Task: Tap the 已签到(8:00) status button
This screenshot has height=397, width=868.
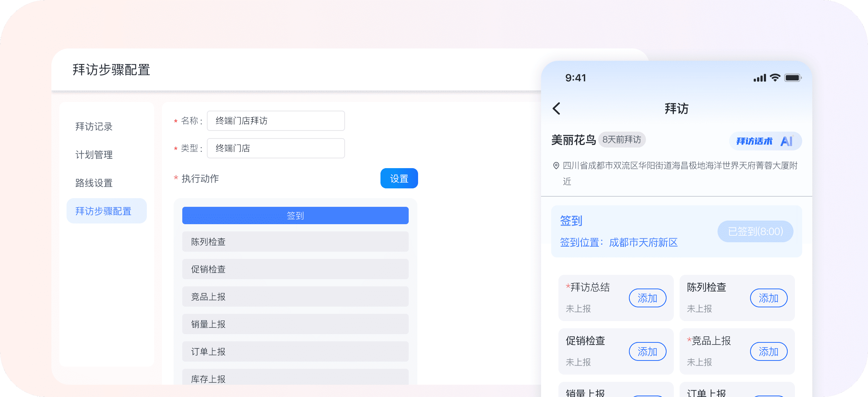Action: [x=755, y=231]
